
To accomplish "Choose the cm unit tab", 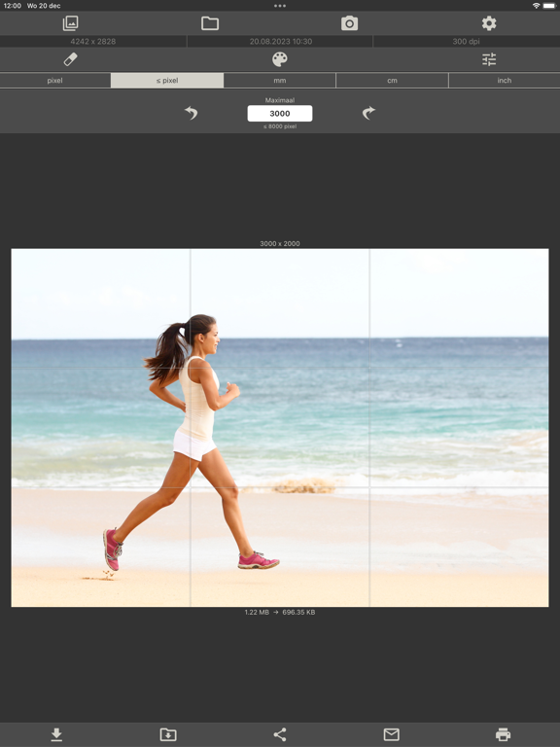I will (x=393, y=81).
